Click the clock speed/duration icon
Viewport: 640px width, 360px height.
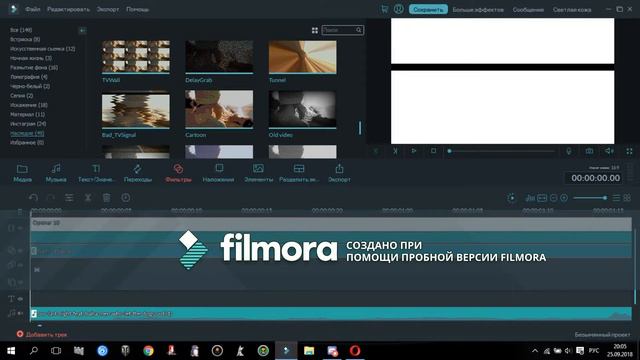(126, 198)
